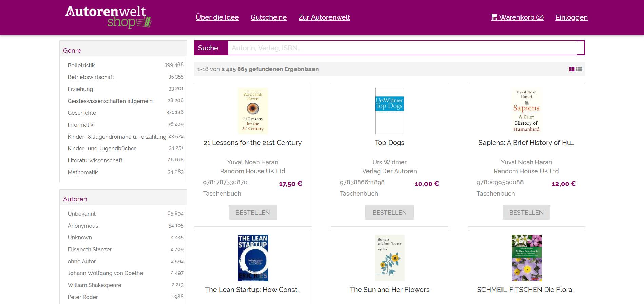Open The Sun and Her Flowers title
The image size is (644, 304).
(x=390, y=290)
